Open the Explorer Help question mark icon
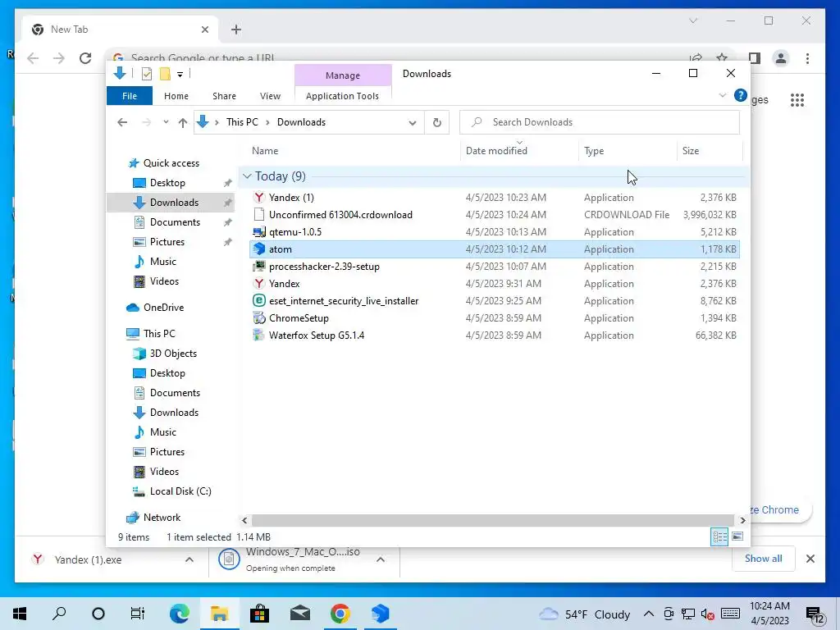 point(741,95)
